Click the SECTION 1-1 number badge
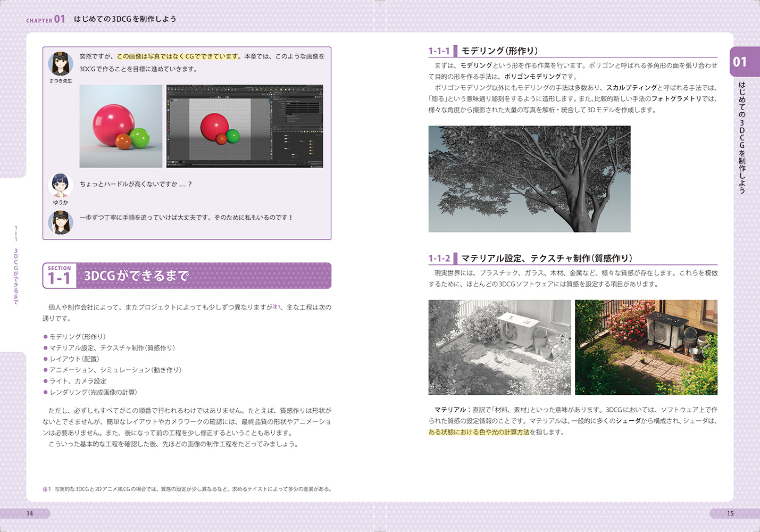This screenshot has height=532, width=760. tap(60, 276)
